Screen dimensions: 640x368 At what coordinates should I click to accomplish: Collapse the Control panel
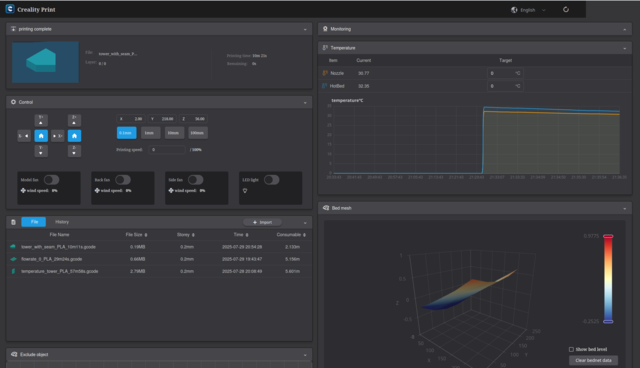tap(305, 102)
